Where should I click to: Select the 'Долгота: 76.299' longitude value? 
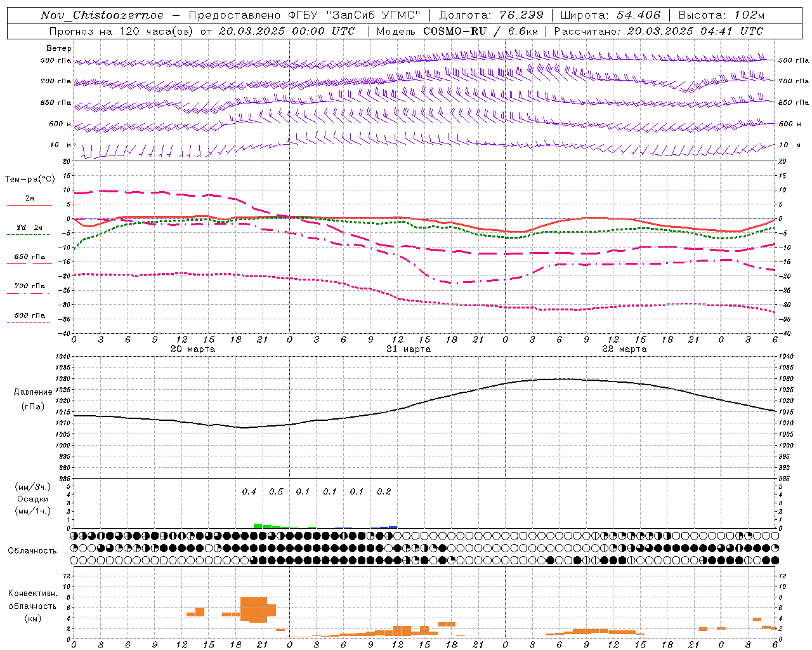[x=491, y=15]
